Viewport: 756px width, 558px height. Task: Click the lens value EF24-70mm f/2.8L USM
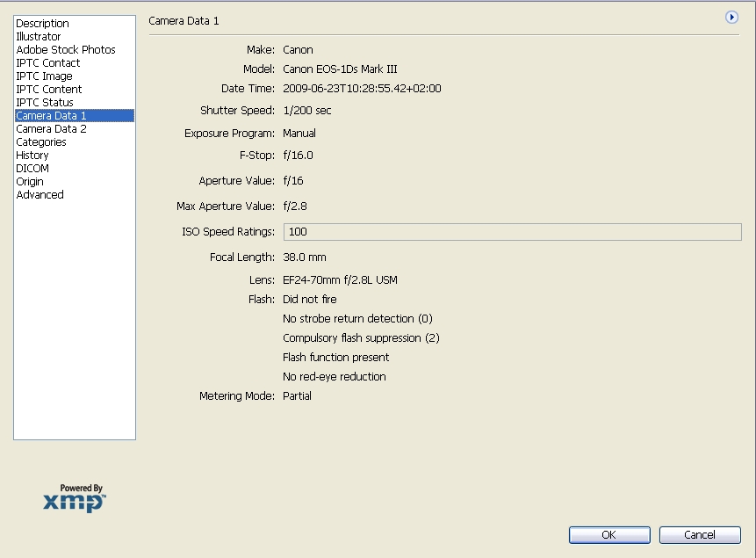[x=340, y=280]
